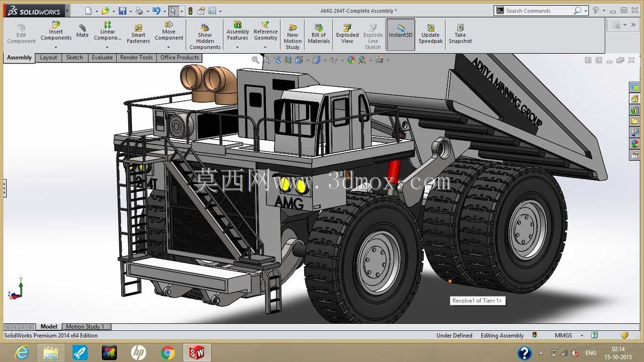The height and width of the screenshot is (362, 644).
Task: Click Zoom to Area icon
Action: click(x=266, y=60)
